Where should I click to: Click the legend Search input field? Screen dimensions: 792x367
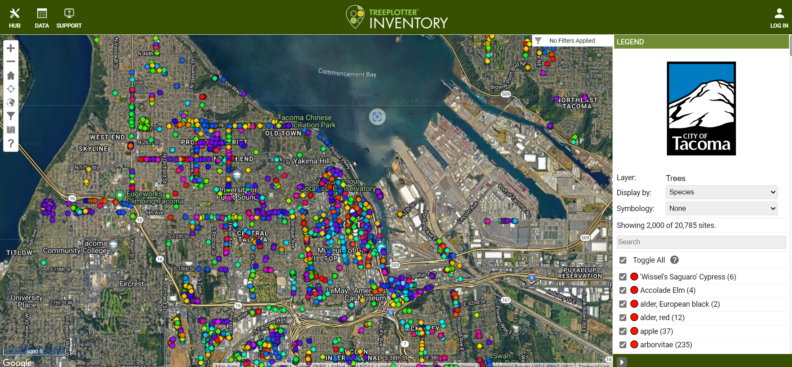[701, 242]
